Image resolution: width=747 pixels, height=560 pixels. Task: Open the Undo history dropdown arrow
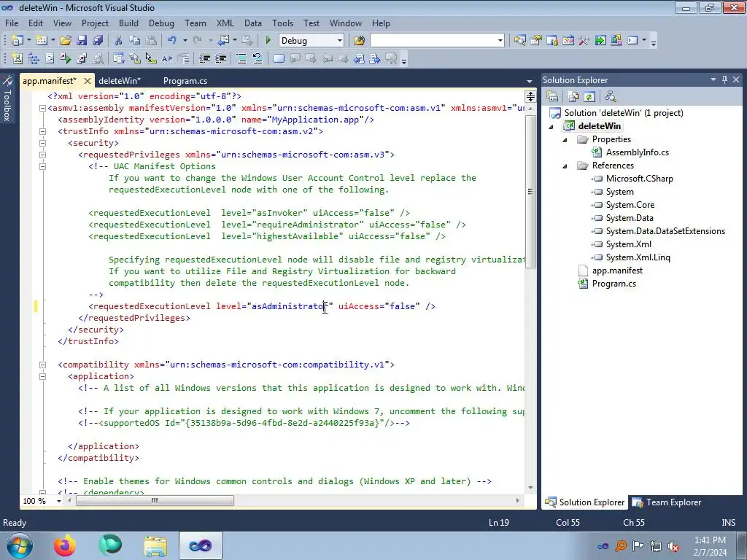[x=185, y=41]
